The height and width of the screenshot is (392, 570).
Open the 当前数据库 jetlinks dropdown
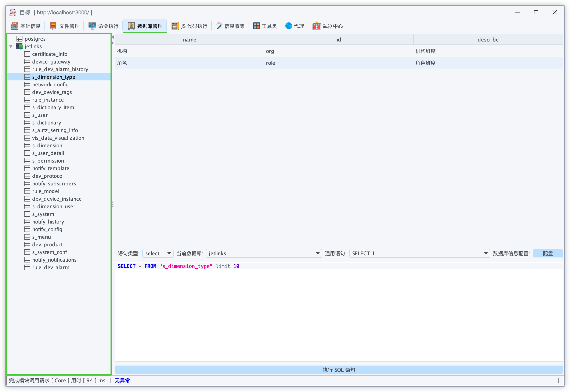(264, 253)
